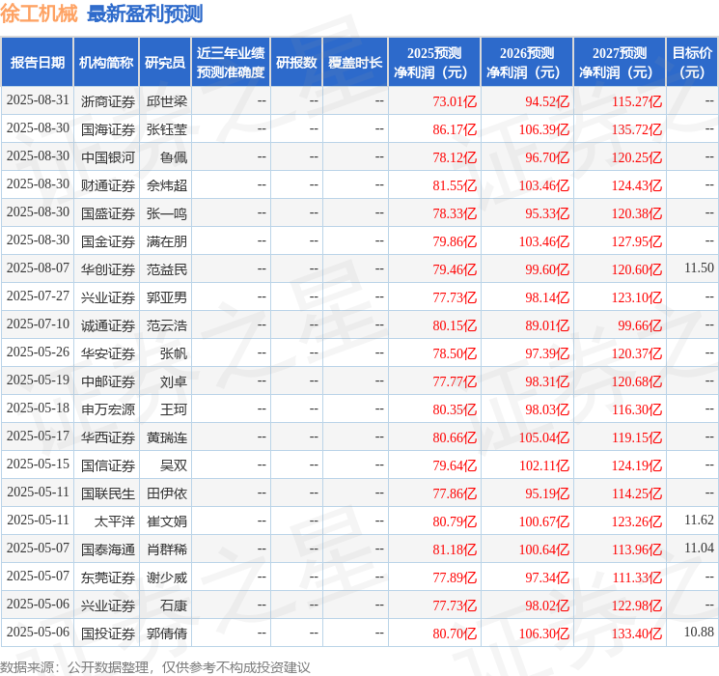Select the 机构简称 column header
719x676 pixels.
click(x=106, y=62)
